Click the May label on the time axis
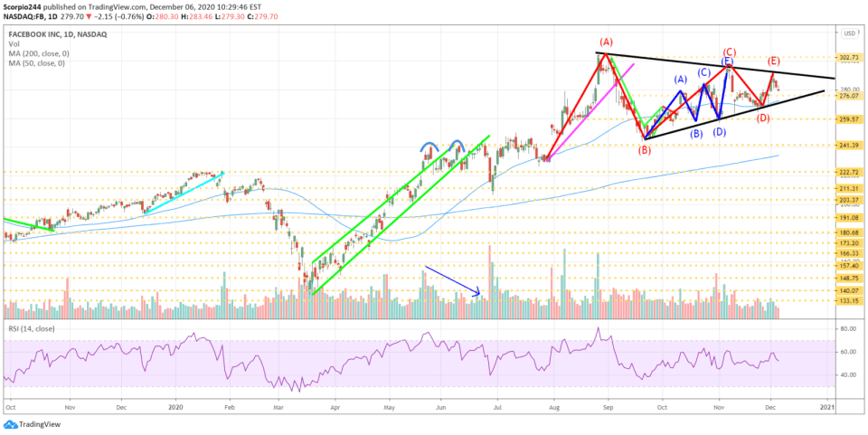 tap(389, 407)
